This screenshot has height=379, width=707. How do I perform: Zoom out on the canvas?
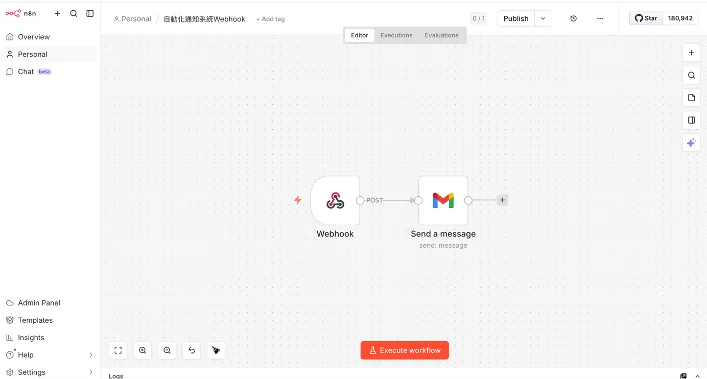coord(167,351)
